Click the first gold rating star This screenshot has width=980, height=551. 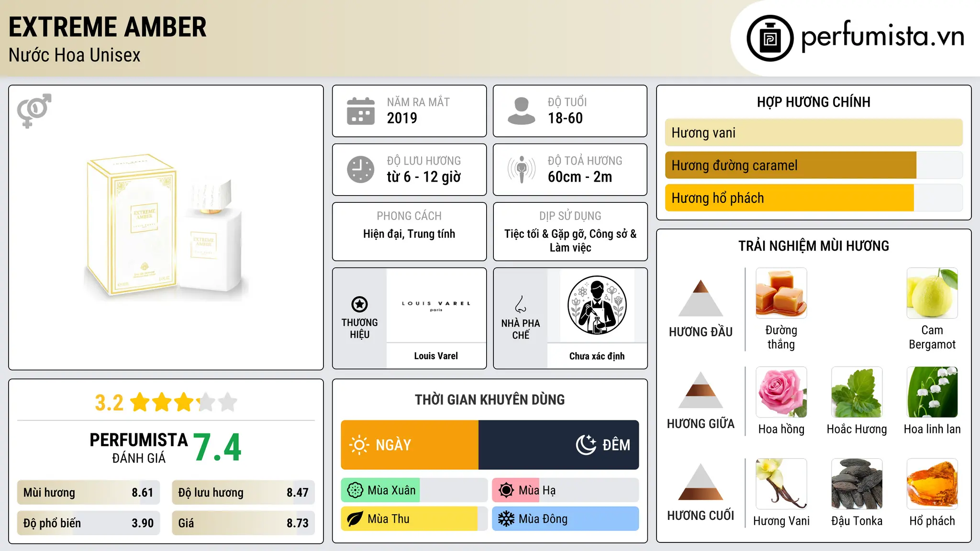[140, 402]
